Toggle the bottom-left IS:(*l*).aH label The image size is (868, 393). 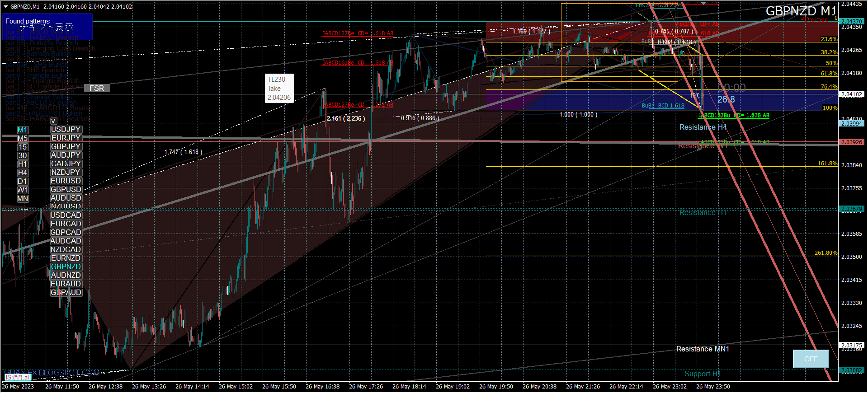18,377
